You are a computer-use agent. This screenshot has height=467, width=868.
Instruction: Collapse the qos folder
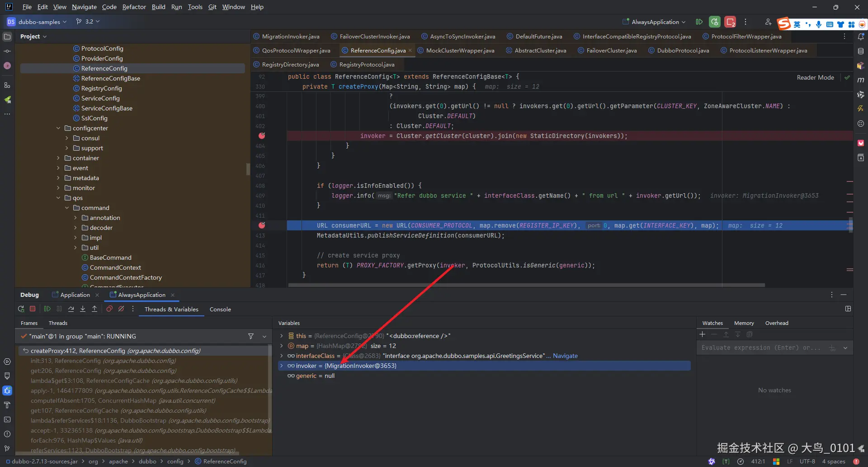58,198
